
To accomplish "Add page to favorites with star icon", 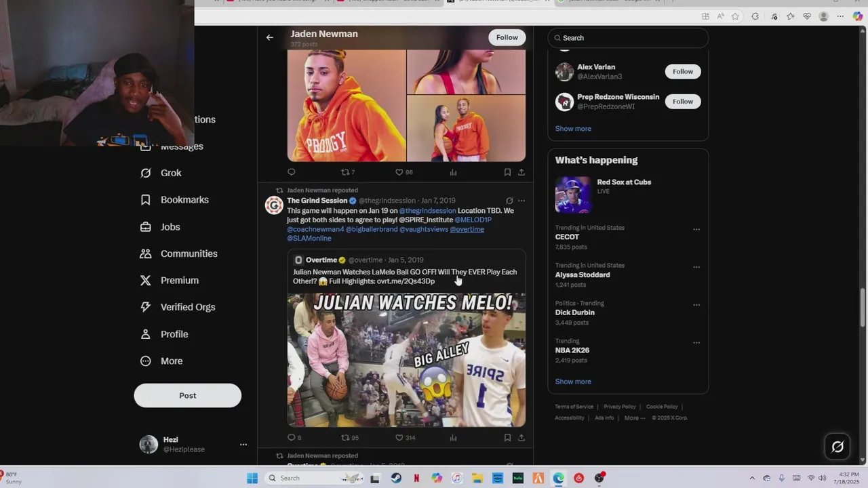I will pyautogui.click(x=735, y=16).
